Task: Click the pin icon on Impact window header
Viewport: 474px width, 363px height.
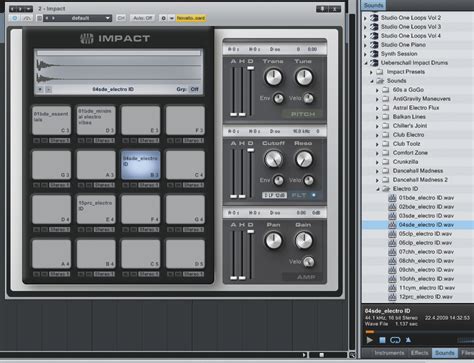Action: [x=322, y=9]
